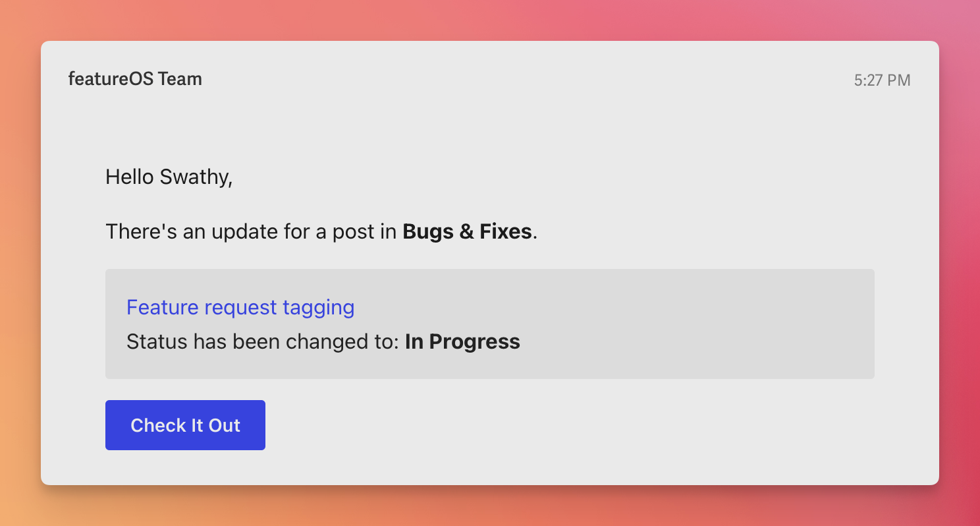Click the word 'Team' in the sender name

[180, 79]
